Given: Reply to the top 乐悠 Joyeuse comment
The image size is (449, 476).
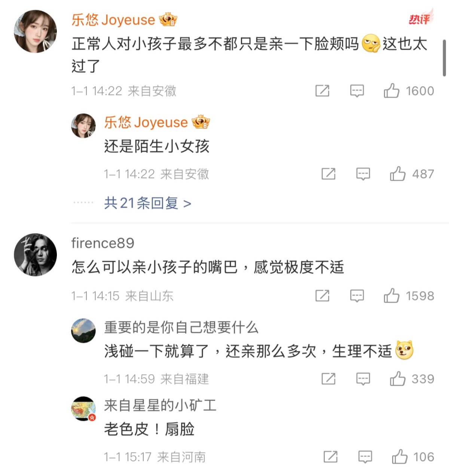Looking at the screenshot, I should point(357,91).
